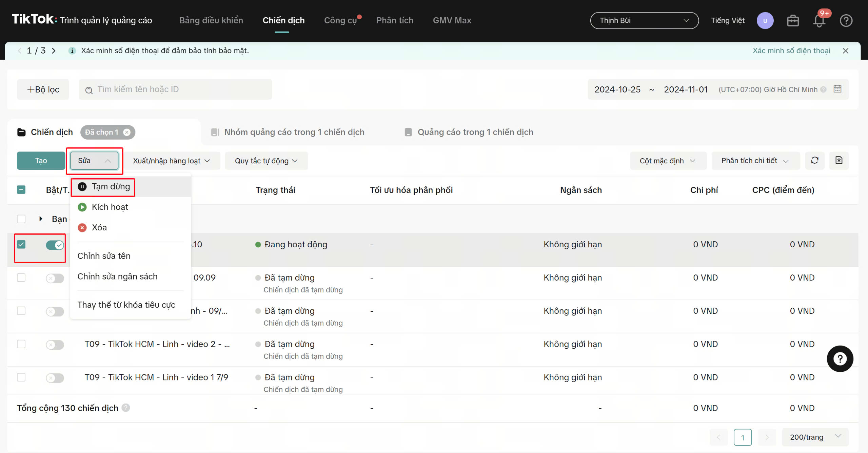The width and height of the screenshot is (868, 453).
Task: Click the refresh table icon
Action: pyautogui.click(x=815, y=160)
